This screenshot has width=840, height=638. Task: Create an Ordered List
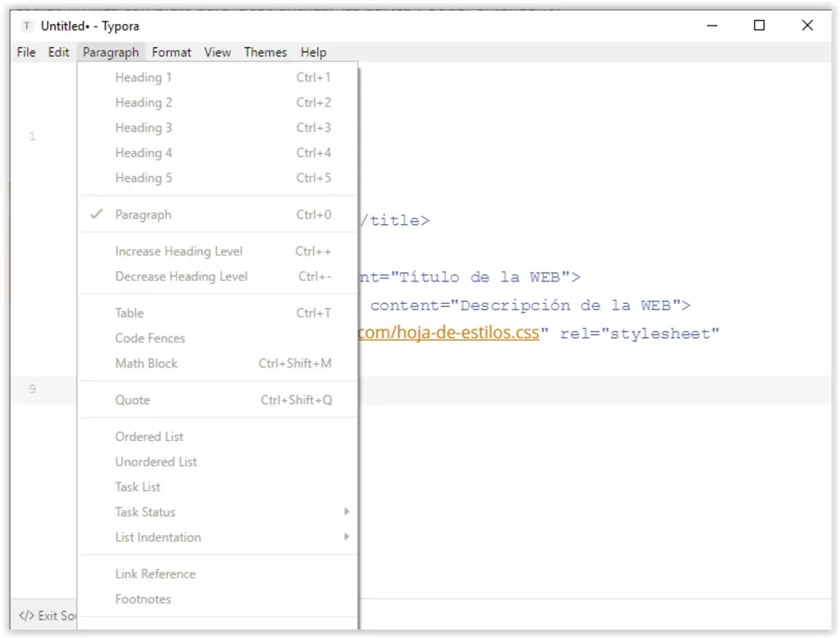coord(150,436)
